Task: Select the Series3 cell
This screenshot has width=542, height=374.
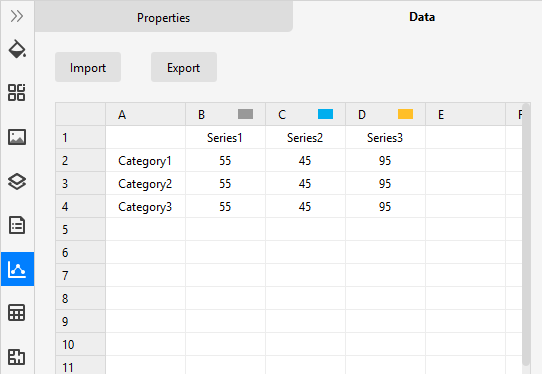Action: coord(385,138)
